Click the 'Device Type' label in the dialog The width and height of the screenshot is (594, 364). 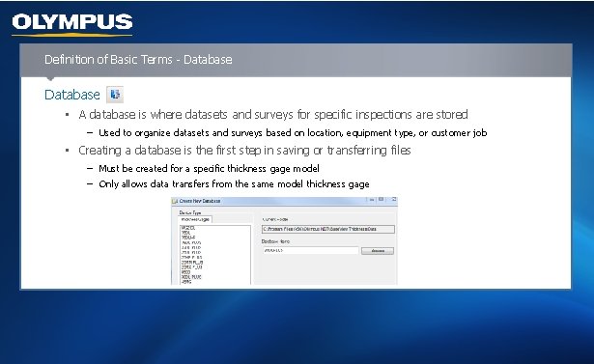190,212
